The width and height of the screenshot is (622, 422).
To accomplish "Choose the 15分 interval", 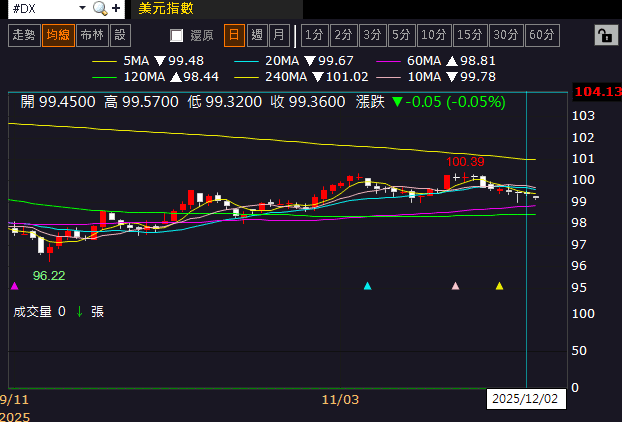I will tap(470, 35).
